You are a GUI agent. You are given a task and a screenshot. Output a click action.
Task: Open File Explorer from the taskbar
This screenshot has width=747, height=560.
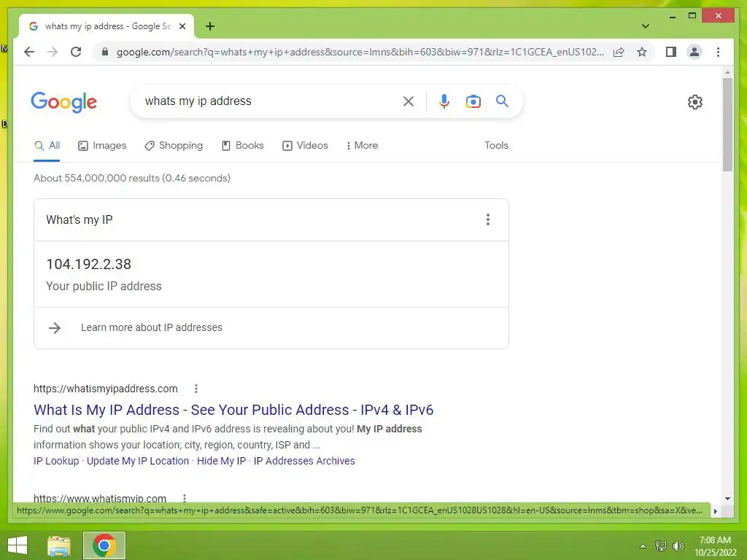[59, 545]
